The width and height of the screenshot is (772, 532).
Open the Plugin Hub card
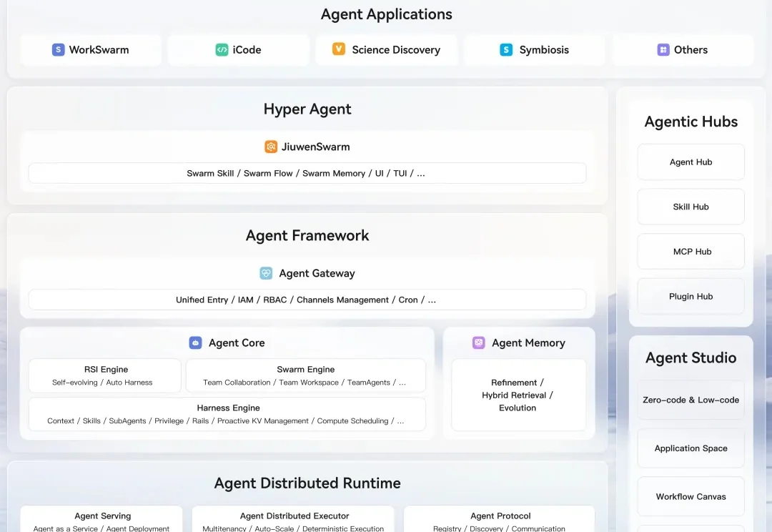point(691,297)
